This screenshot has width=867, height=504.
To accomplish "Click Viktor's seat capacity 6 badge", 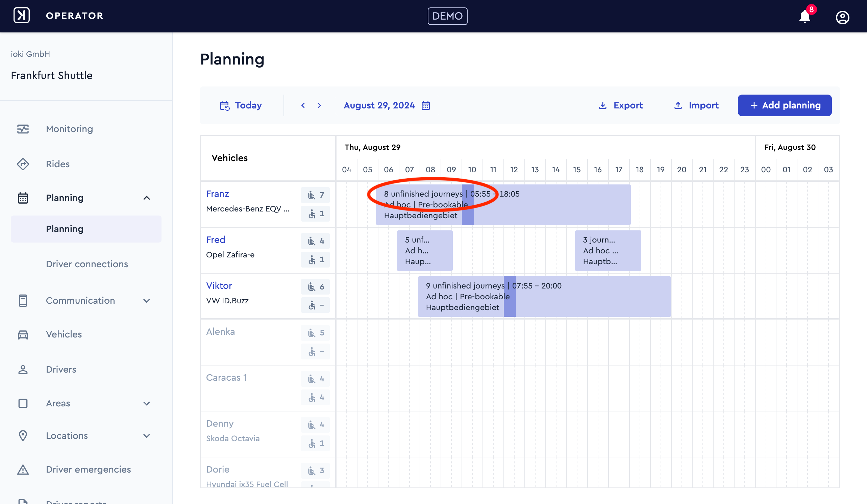I will click(x=315, y=287).
